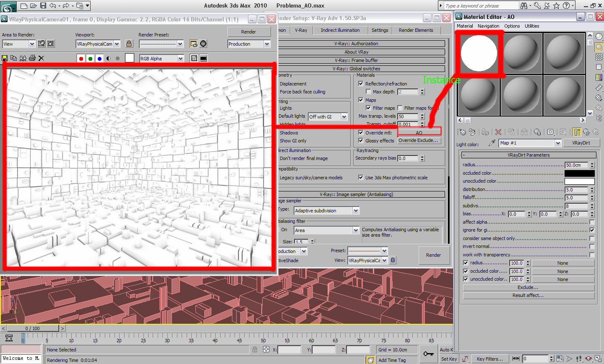The image size is (604, 364).
Task: Toggle the blue channel display
Action: (99, 59)
